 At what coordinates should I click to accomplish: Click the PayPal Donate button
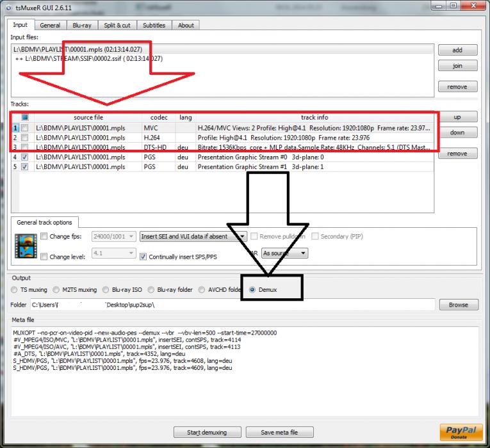point(461,432)
